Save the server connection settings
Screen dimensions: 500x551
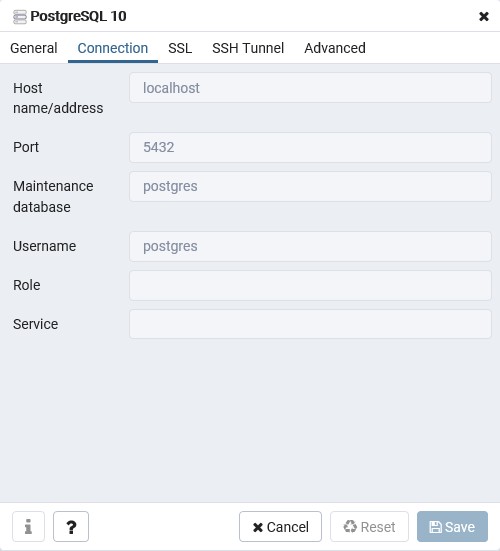pyautogui.click(x=452, y=526)
